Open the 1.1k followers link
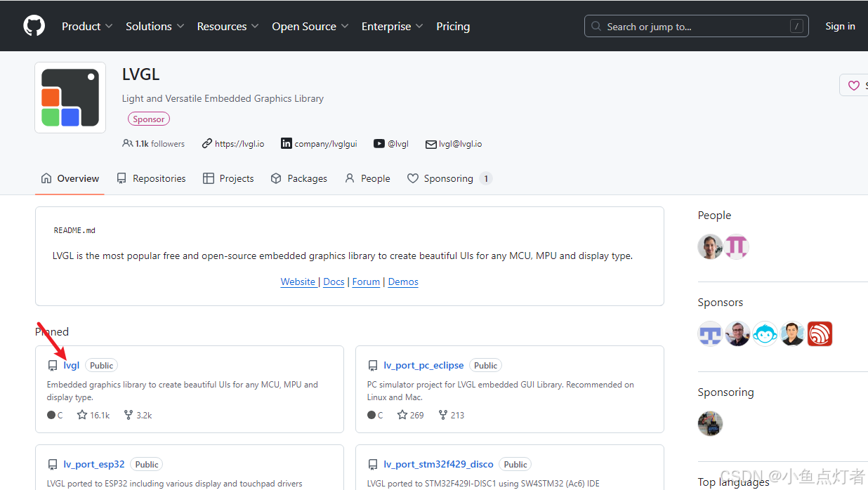Viewport: 868px width, 490px height. point(160,143)
